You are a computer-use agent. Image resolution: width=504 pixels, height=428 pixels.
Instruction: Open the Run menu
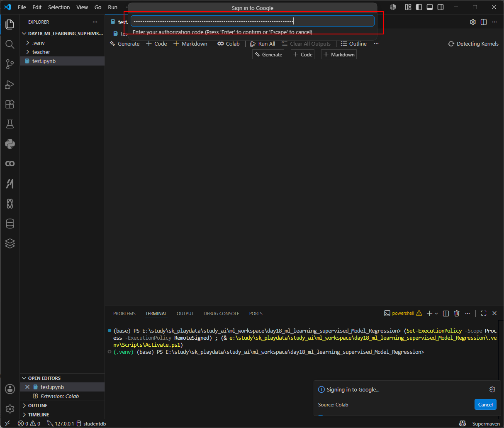pyautogui.click(x=112, y=7)
